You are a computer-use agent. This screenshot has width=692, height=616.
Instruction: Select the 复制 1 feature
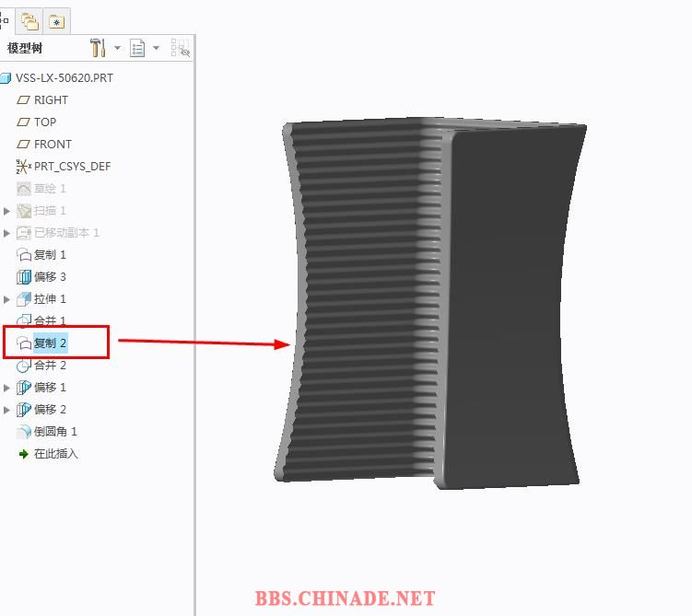click(50, 255)
